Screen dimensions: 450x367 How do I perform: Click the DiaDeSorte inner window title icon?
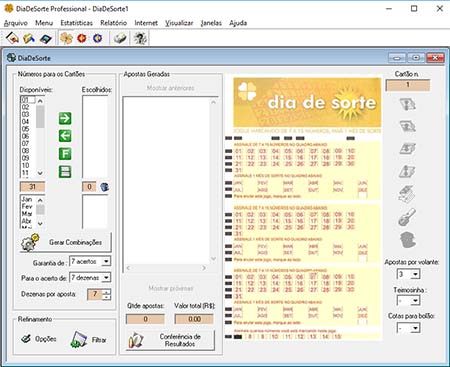tap(12, 58)
